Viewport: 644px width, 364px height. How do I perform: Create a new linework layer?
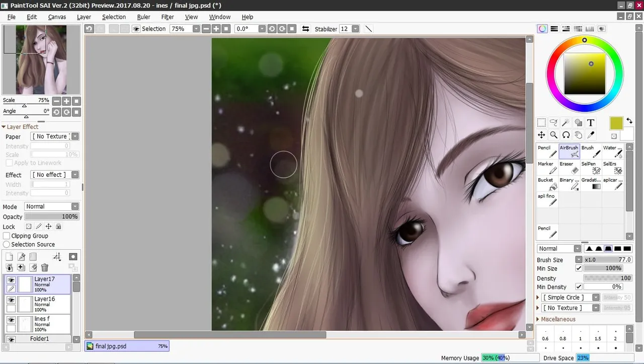[x=21, y=257]
